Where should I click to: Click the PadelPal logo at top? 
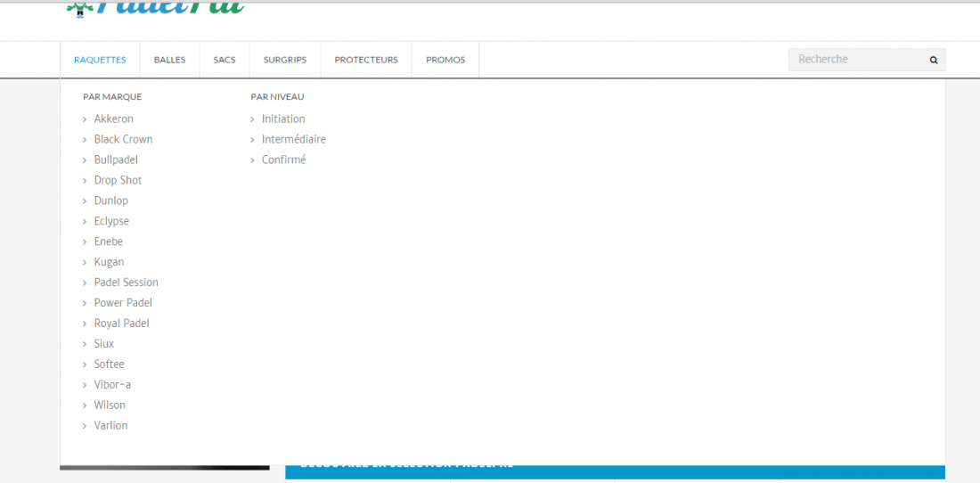pos(155,7)
